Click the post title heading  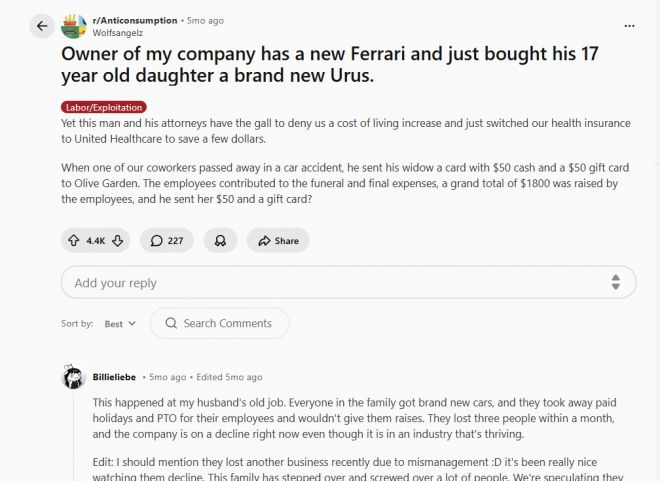click(x=330, y=65)
